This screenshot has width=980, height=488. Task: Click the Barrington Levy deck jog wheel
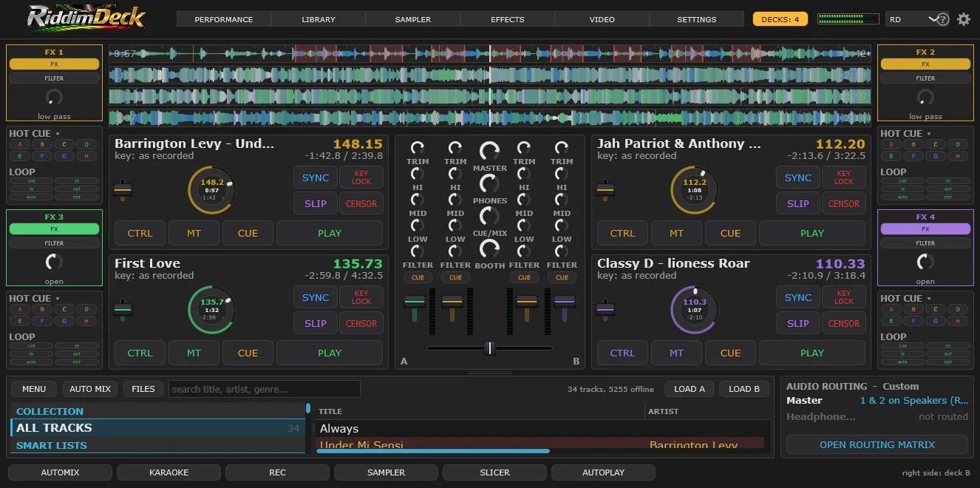211,190
